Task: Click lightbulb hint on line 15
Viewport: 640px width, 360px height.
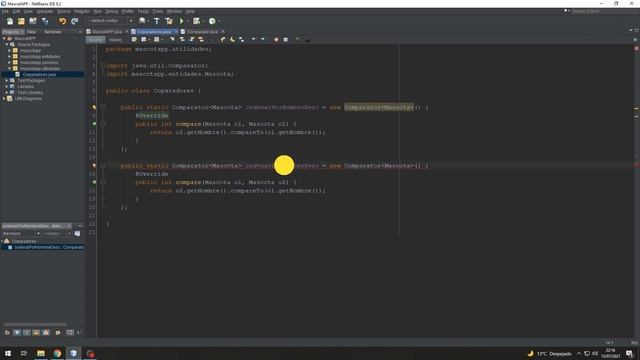Action: click(x=94, y=166)
